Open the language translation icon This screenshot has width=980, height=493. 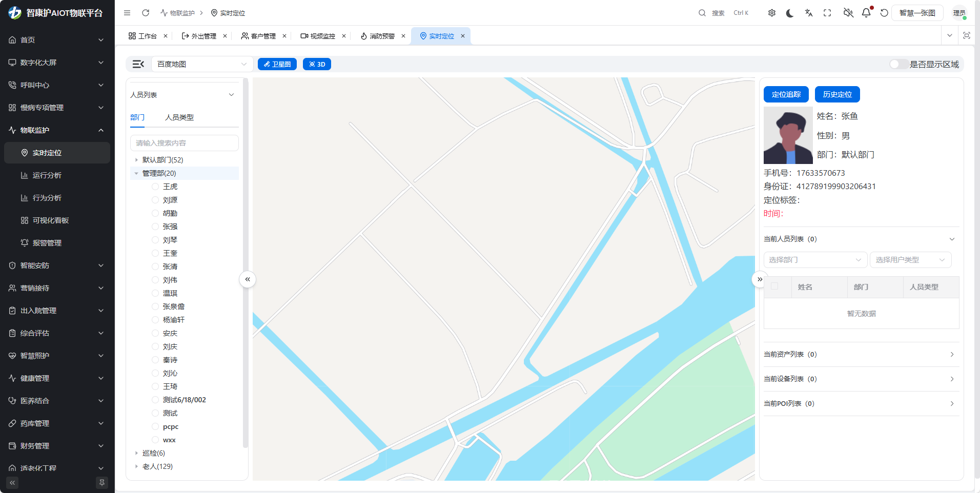[809, 13]
